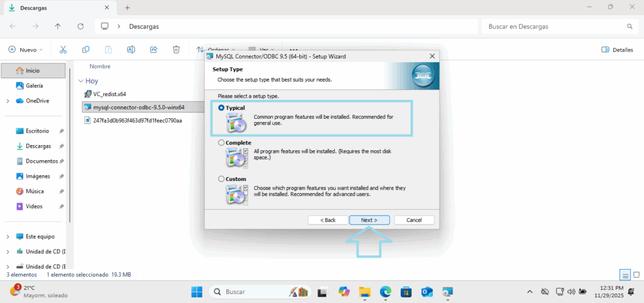Select the Complete setup type
The height and width of the screenshot is (303, 644).
(x=221, y=143)
